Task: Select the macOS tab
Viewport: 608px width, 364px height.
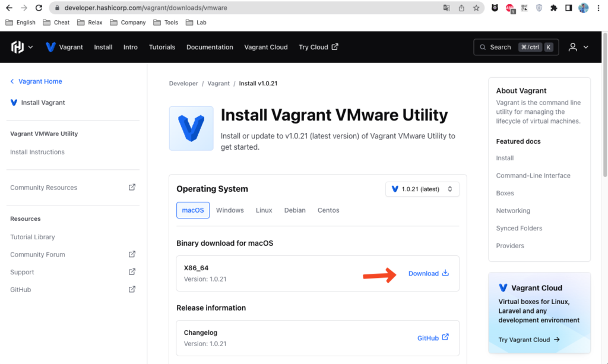Action: [x=193, y=210]
